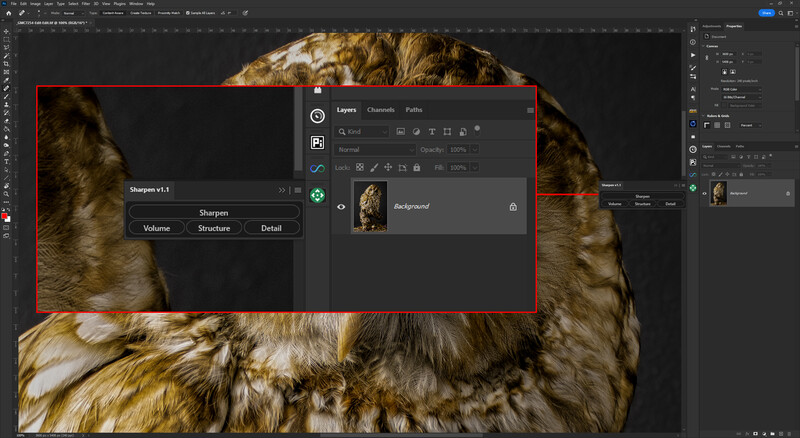Open the Mode dropdown in options bar

74,13
